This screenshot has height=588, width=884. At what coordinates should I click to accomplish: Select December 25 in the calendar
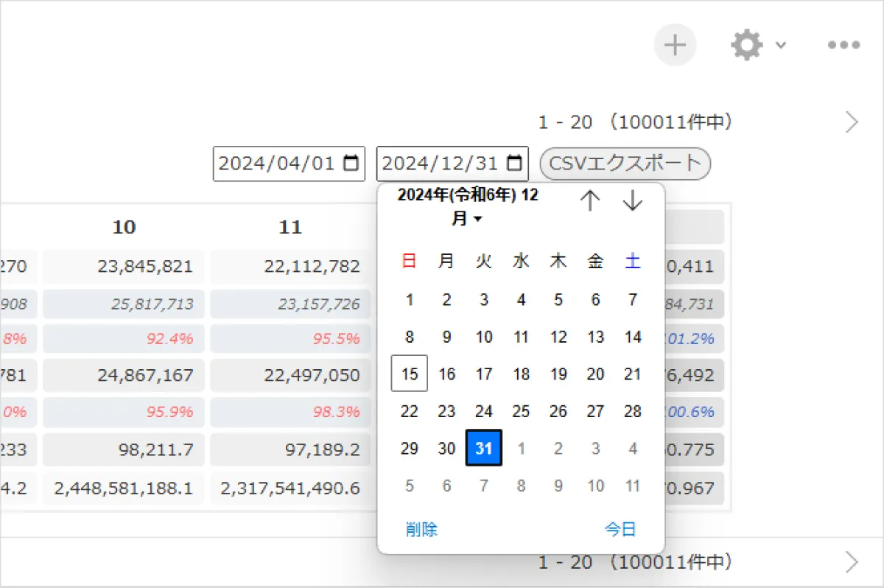[x=521, y=411]
